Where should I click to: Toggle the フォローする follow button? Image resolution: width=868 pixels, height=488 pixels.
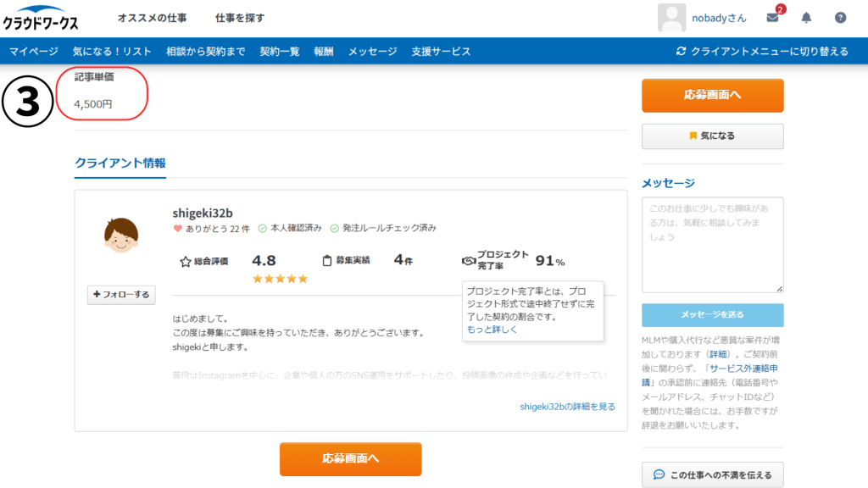tap(121, 295)
